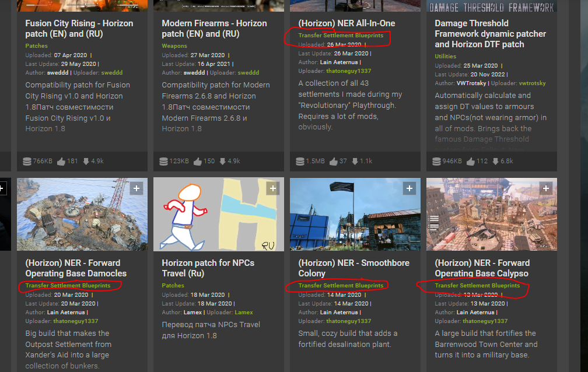Viewport: 588px width, 372px height.
Task: Click Transfer Settlement Blueprints under Smoothbore Colony
Action: [x=341, y=286]
